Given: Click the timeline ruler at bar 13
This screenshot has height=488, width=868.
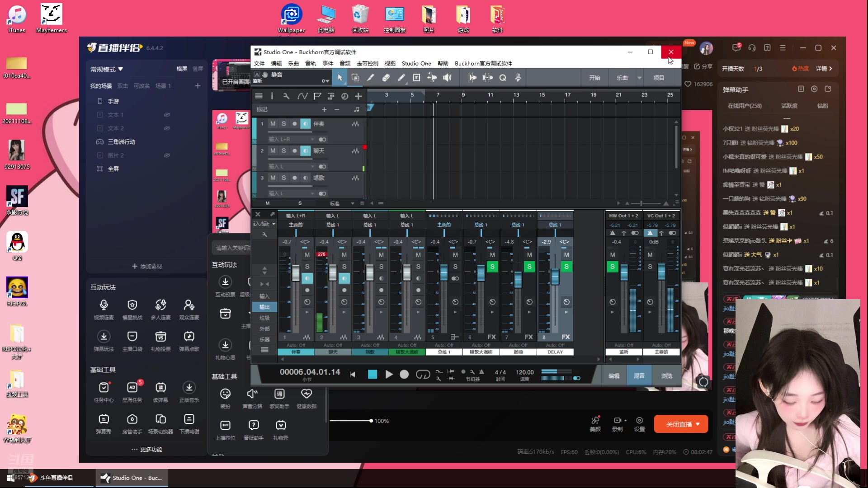Looking at the screenshot, I should click(516, 95).
